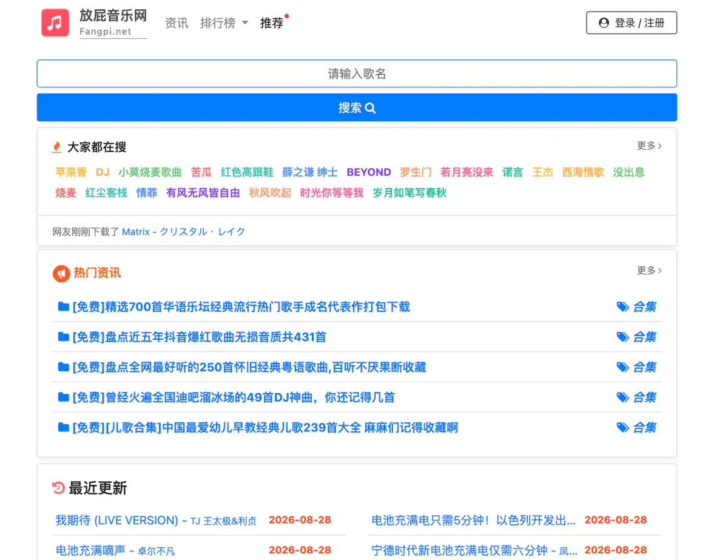Click tag icon in 儿歌合集 row
Image resolution: width=728 pixels, height=560 pixels.
622,428
